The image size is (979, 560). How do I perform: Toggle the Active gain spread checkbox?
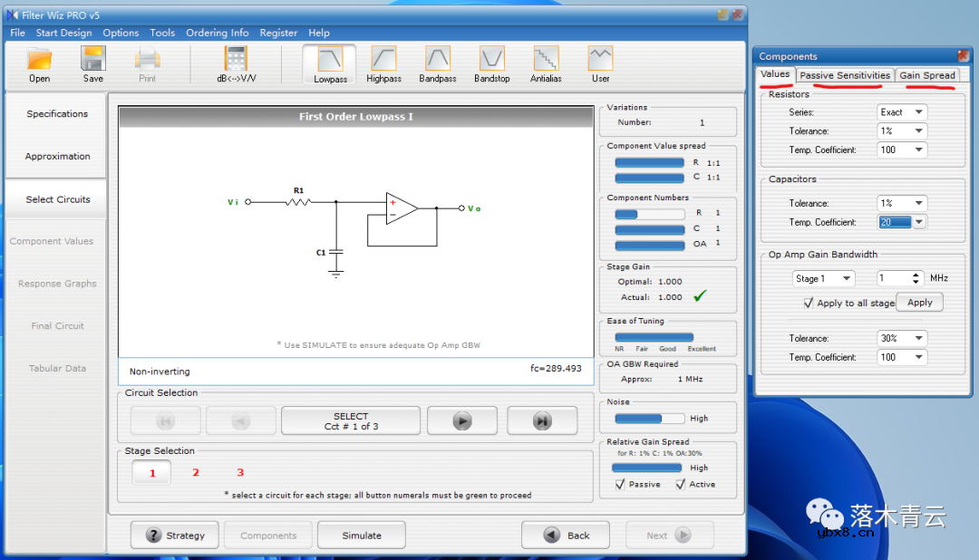[681, 485]
